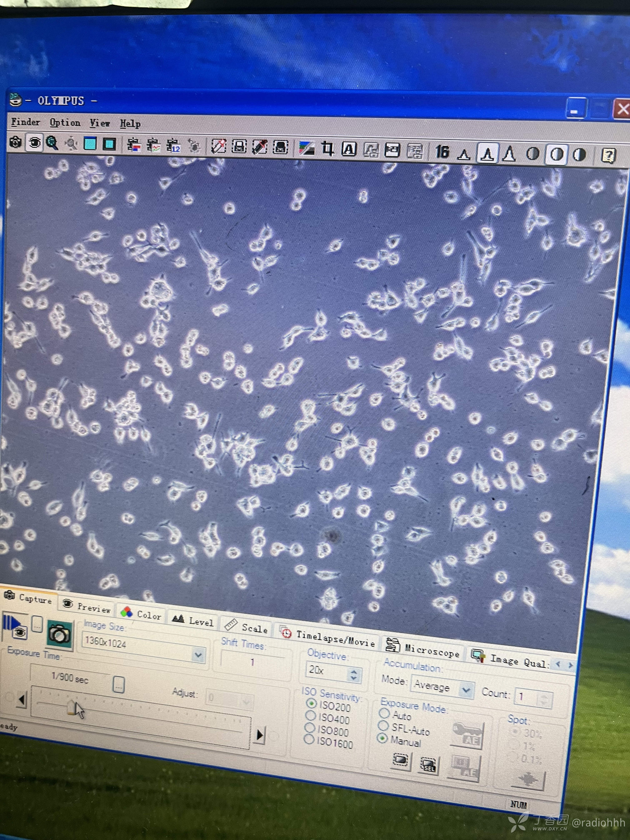Click the Count stepper arrows

point(545,699)
